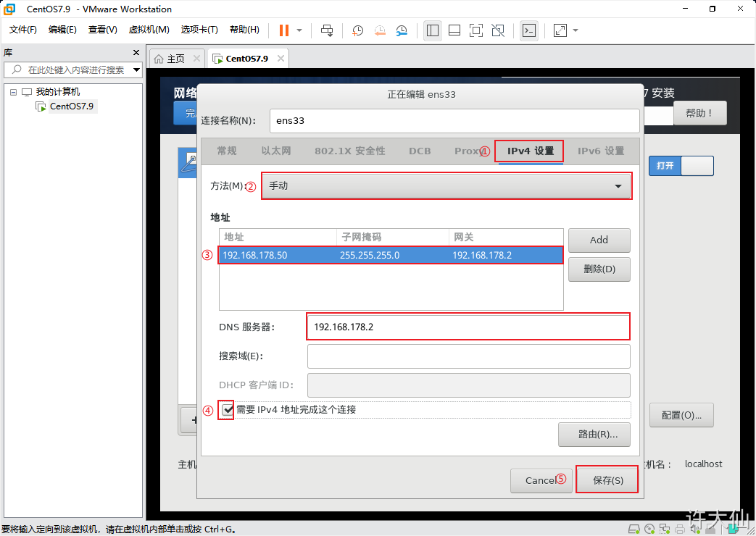Image resolution: width=756 pixels, height=536 pixels.
Task: Click the sound card status icon
Action: click(694, 529)
